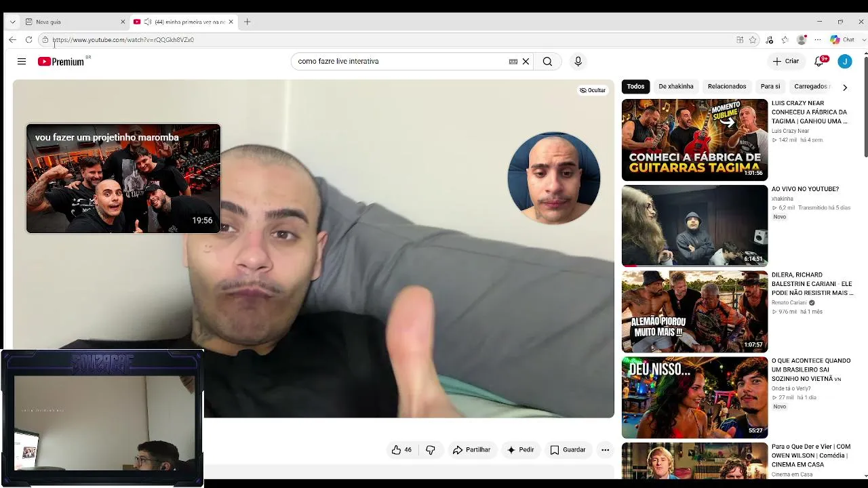Open the on-screen keyboard in search box
The width and height of the screenshot is (868, 488).
[x=513, y=62]
